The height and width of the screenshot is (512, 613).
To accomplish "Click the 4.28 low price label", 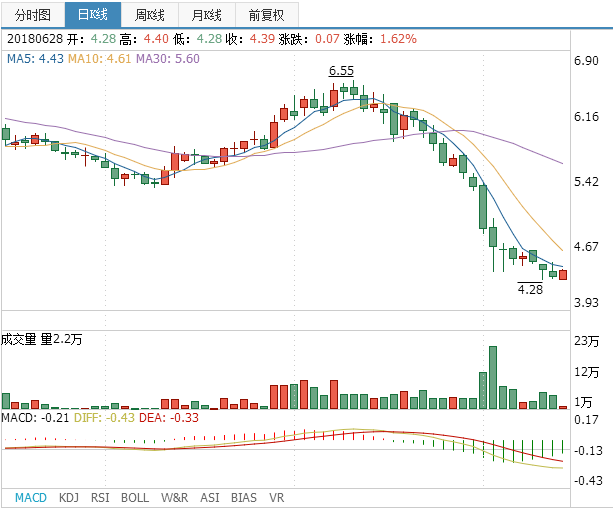I will [x=530, y=289].
